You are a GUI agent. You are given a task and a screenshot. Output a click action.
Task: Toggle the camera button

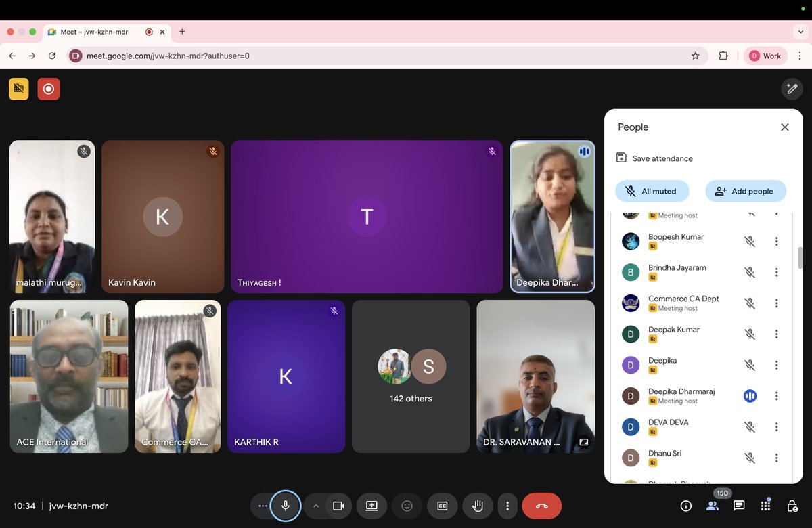click(x=338, y=506)
